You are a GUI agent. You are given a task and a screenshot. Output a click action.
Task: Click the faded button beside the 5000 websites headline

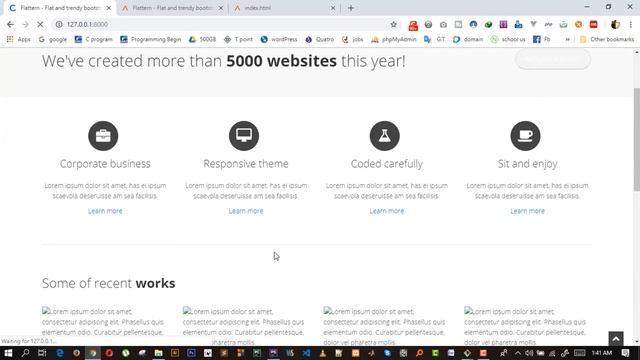[553, 60]
